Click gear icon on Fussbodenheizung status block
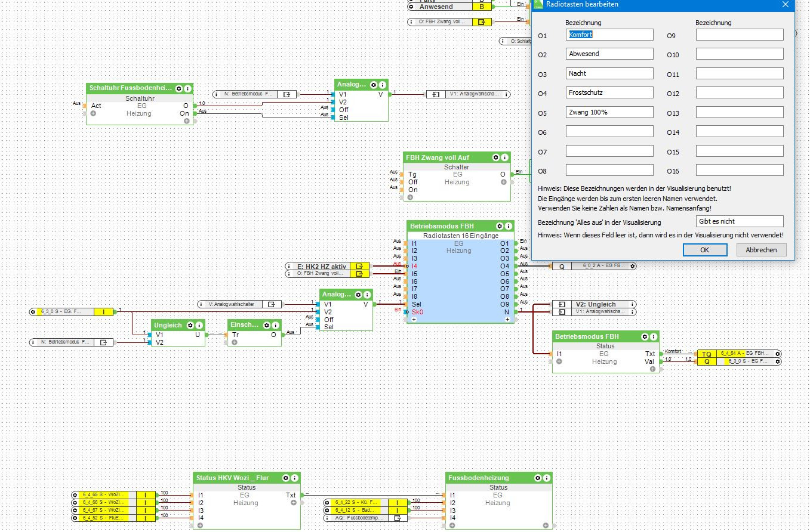 click(x=538, y=478)
